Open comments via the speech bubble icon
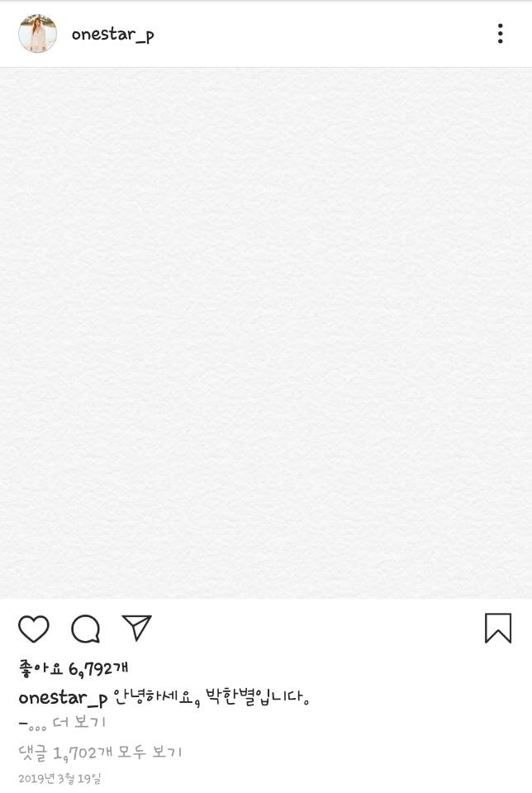The height and width of the screenshot is (793, 532). [x=85, y=629]
